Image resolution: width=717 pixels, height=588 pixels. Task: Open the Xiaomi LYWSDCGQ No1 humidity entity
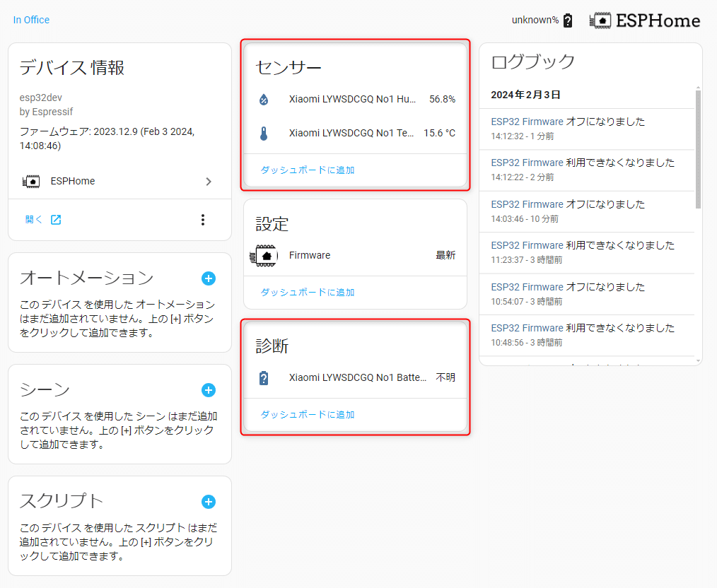pyautogui.click(x=355, y=99)
